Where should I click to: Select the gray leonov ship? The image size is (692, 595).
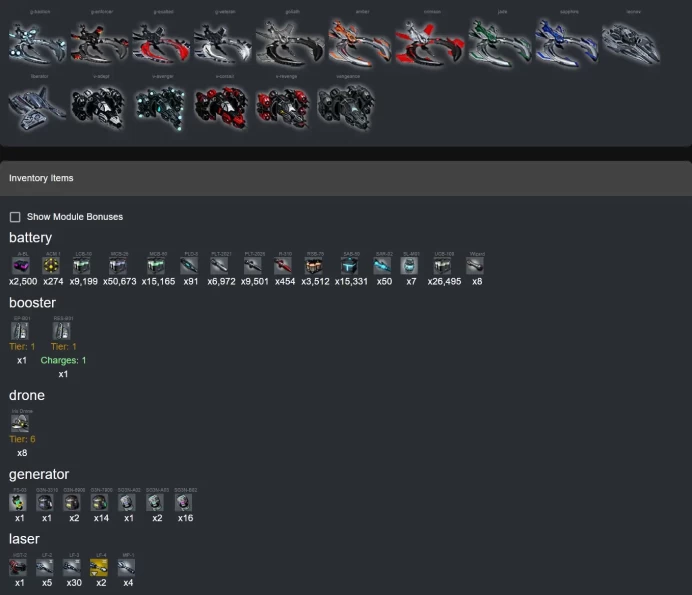click(x=631, y=43)
